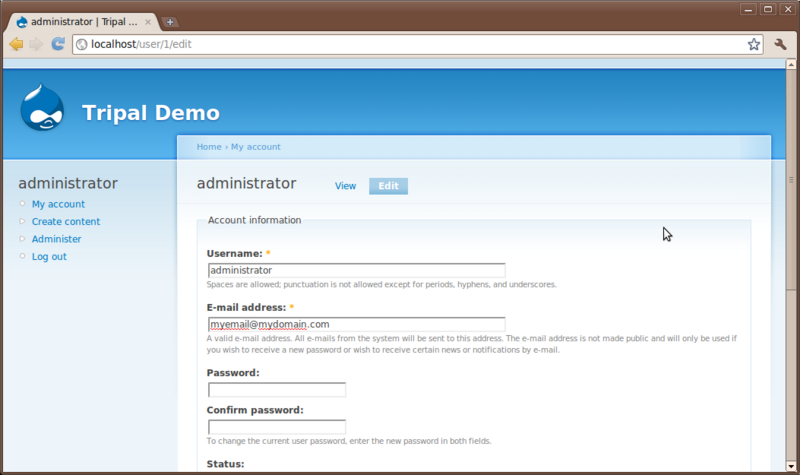The width and height of the screenshot is (800, 475).
Task: Click the 'A valid e-mail address' description text
Action: (x=472, y=344)
